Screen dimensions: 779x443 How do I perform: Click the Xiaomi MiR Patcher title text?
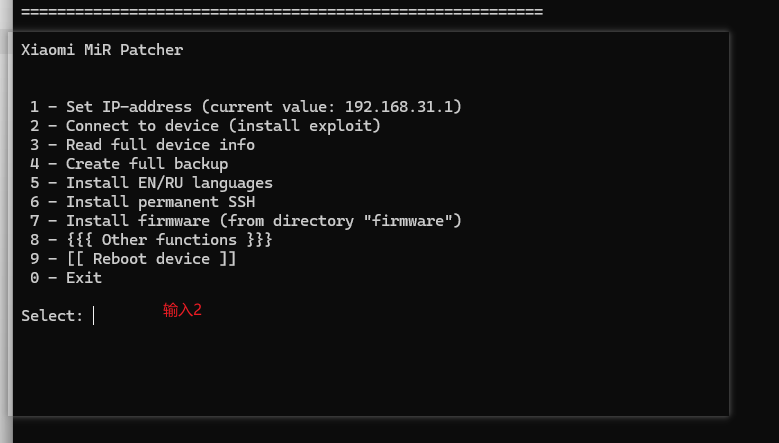click(x=102, y=50)
